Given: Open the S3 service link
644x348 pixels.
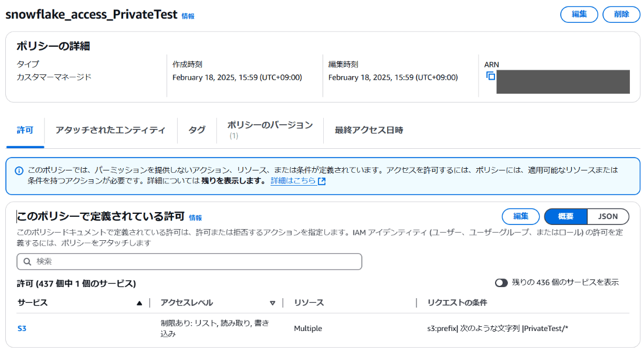Looking at the screenshot, I should (22, 329).
